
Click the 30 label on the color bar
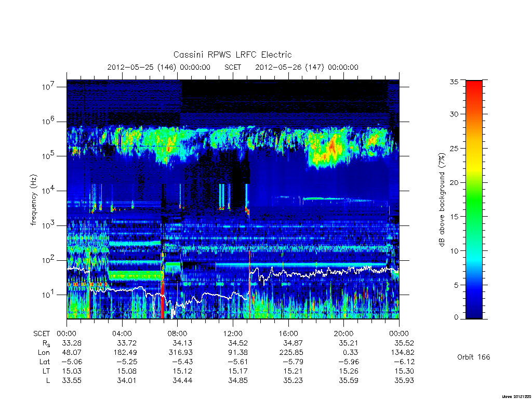point(454,114)
